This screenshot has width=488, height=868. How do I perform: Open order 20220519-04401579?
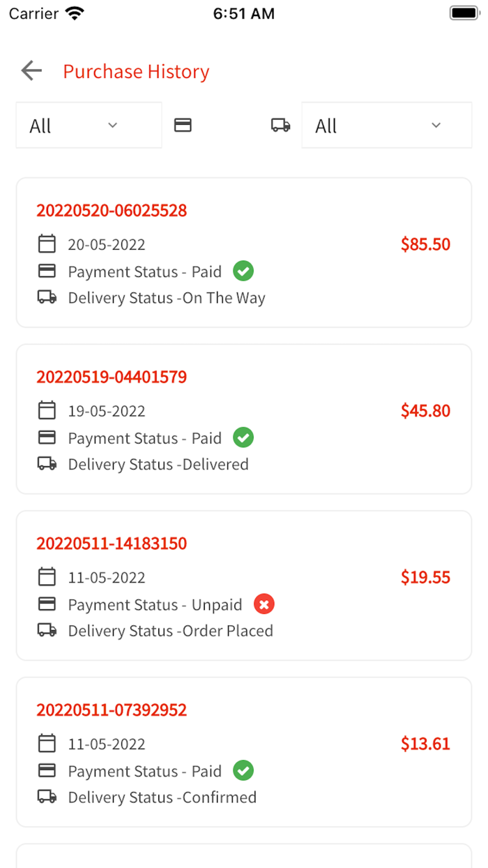(112, 377)
